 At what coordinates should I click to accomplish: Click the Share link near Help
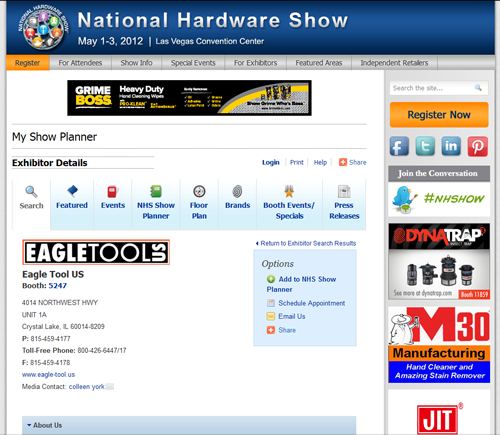(x=358, y=162)
